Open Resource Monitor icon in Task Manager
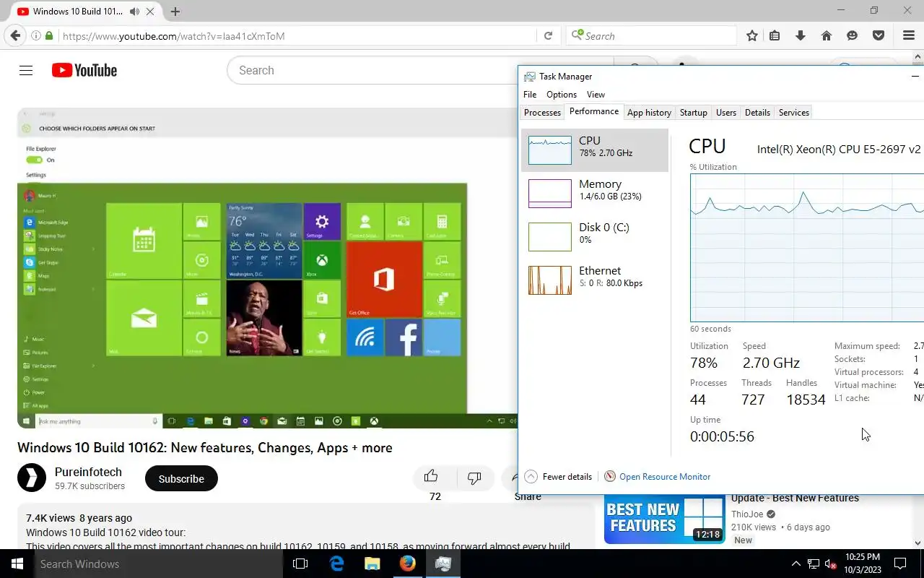The width and height of the screenshot is (924, 578). point(610,476)
